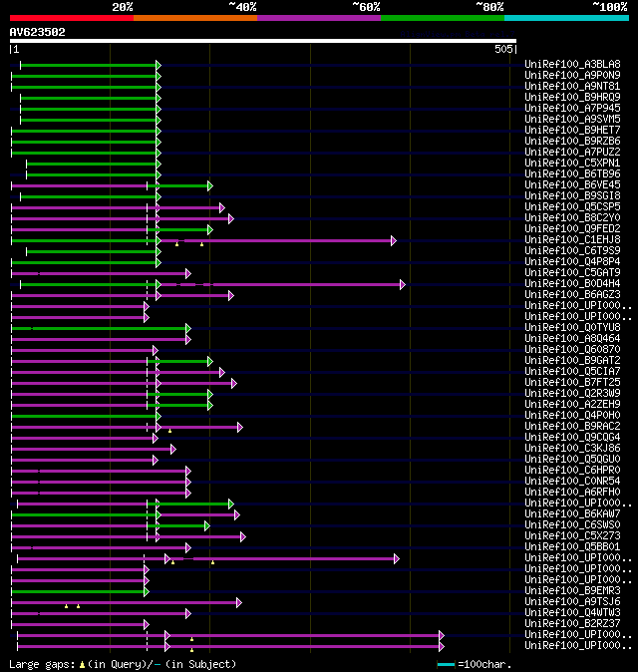Click the green arrowhead ending Q0TYU8 alignment
638x672 pixels.
188,329
